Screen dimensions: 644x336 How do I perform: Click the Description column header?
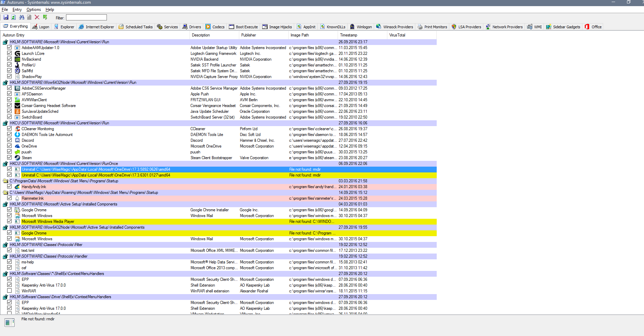(214, 35)
